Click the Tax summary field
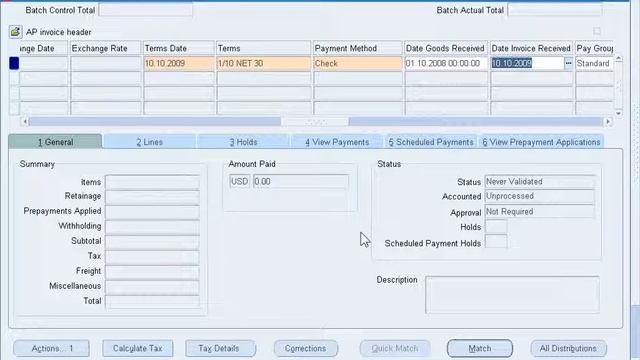This screenshot has width=640, height=360. click(152, 256)
